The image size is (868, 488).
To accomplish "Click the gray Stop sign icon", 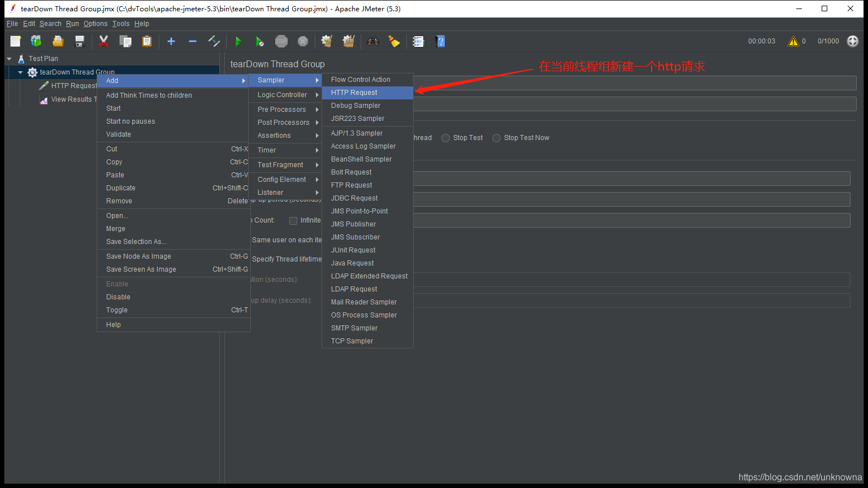I will click(x=281, y=41).
